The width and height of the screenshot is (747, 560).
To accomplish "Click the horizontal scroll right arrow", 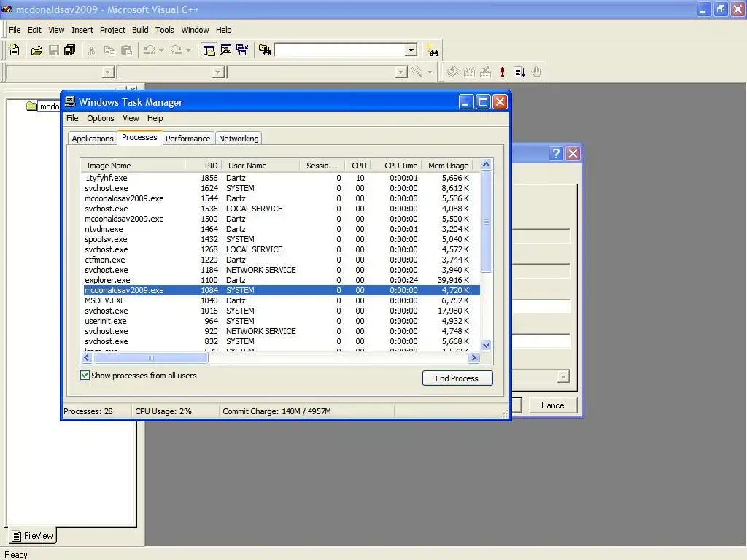I will click(473, 357).
